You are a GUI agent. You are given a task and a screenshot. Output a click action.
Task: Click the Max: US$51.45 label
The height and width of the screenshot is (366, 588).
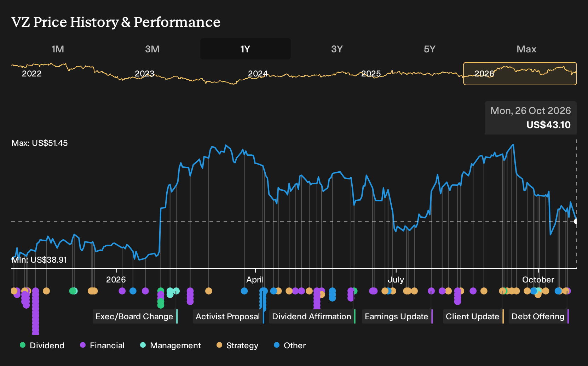pyautogui.click(x=40, y=143)
